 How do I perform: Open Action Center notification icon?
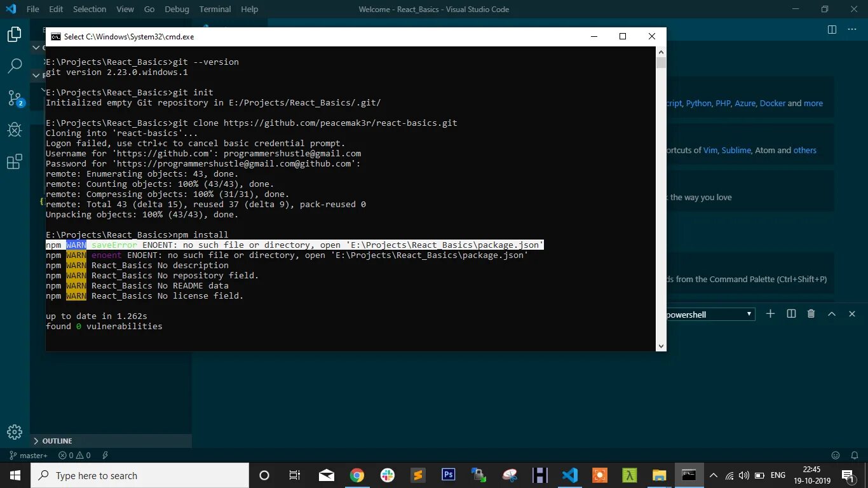(848, 475)
